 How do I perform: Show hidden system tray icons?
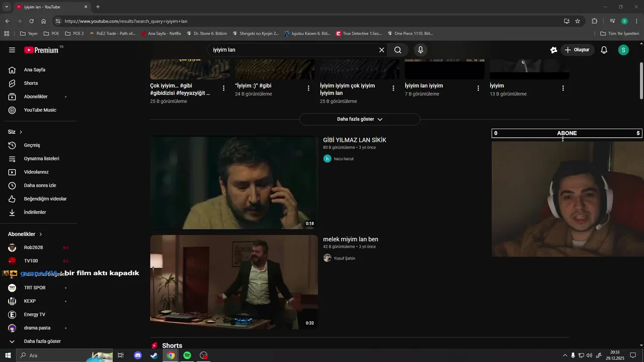[565, 355]
